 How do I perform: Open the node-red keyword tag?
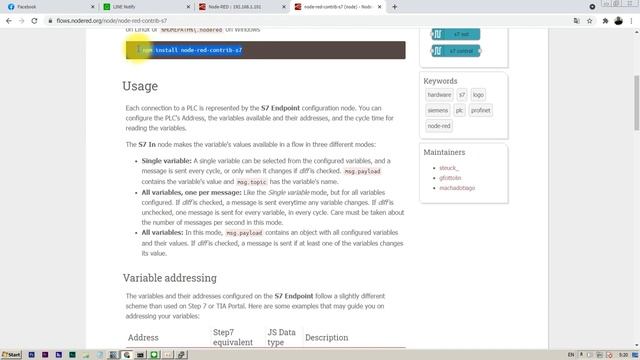click(x=439, y=126)
